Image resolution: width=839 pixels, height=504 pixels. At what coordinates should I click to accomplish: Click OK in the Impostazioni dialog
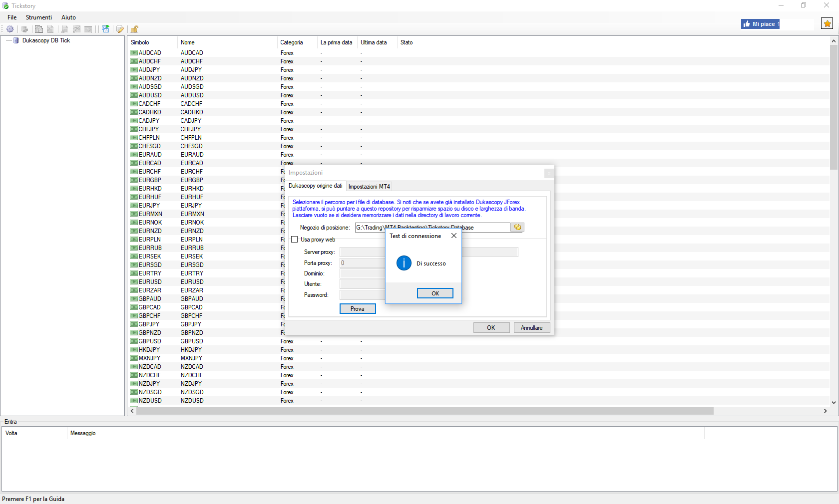(491, 328)
